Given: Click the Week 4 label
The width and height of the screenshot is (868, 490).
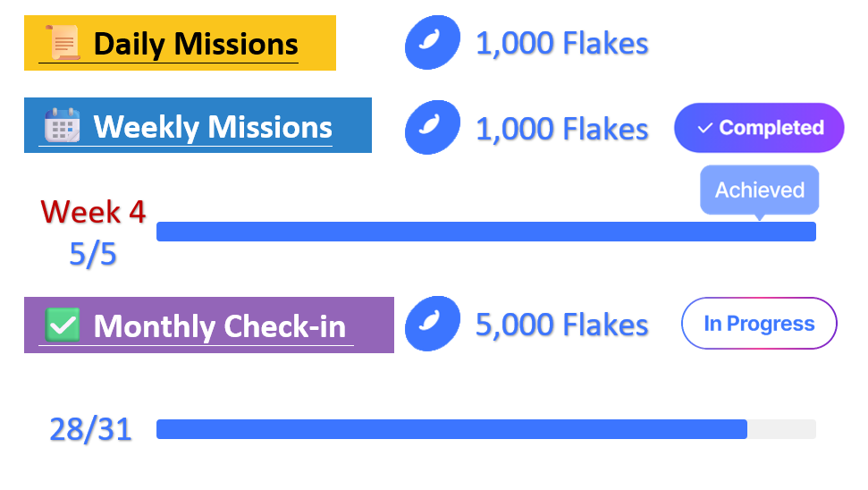Looking at the screenshot, I should [93, 212].
